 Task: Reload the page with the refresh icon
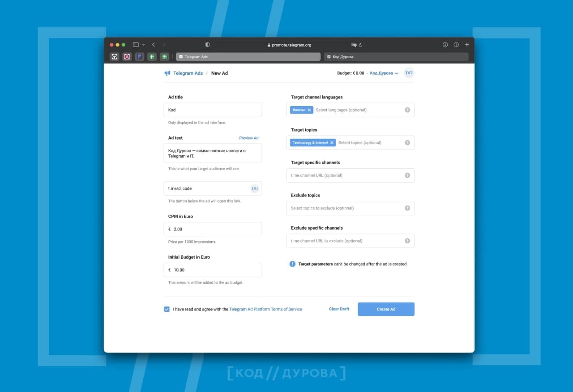point(360,45)
